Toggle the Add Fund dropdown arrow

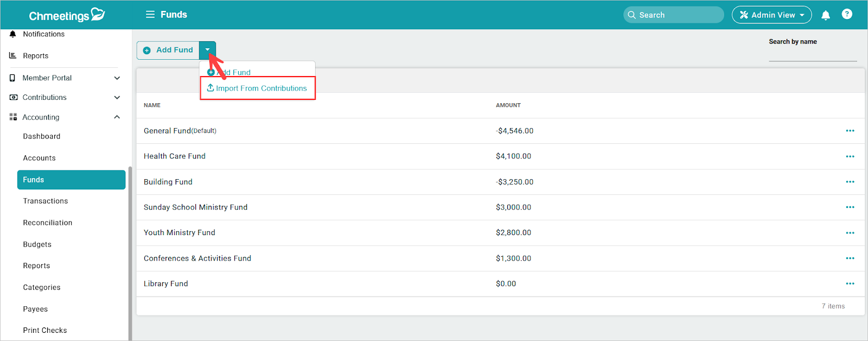pos(207,50)
